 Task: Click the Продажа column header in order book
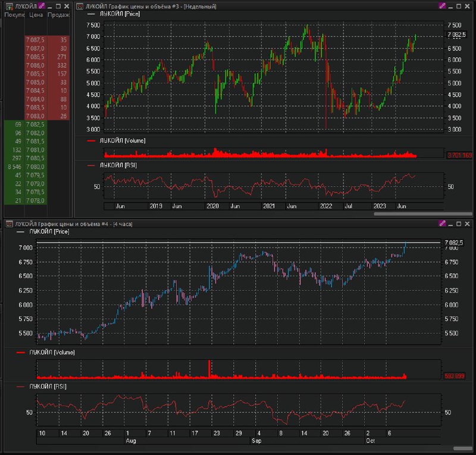58,14
